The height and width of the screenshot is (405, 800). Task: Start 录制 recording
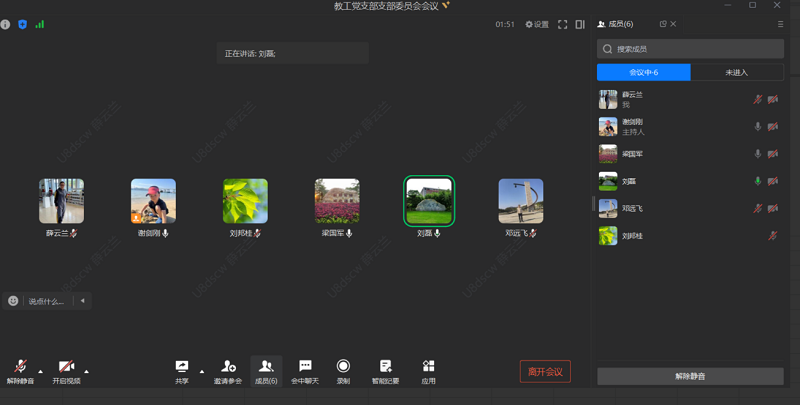click(343, 372)
